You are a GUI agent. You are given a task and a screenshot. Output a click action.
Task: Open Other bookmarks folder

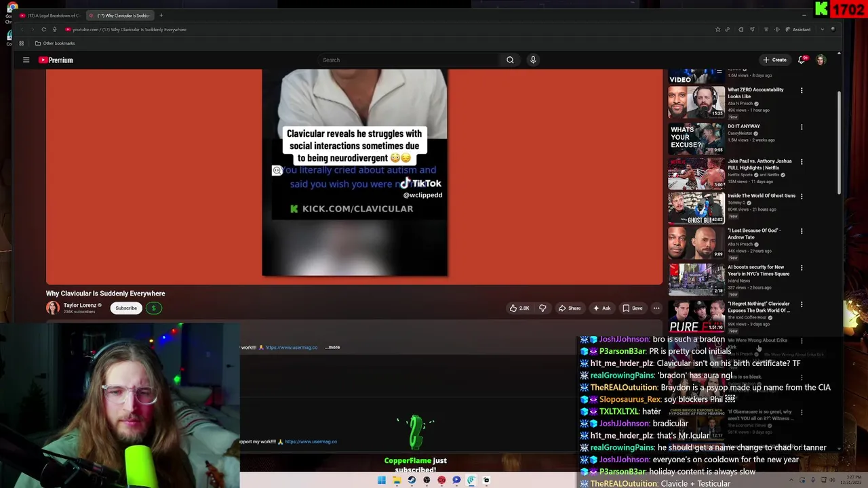55,43
